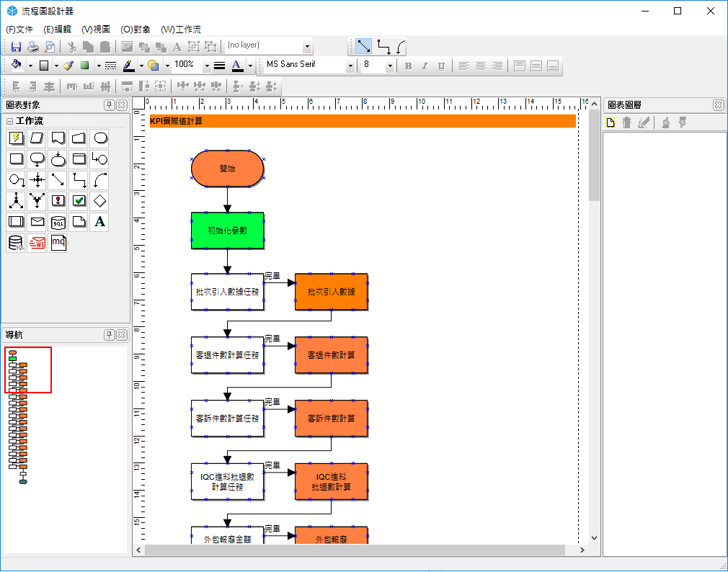728x572 pixels.
Task: Click the line width icon
Action: 220,66
